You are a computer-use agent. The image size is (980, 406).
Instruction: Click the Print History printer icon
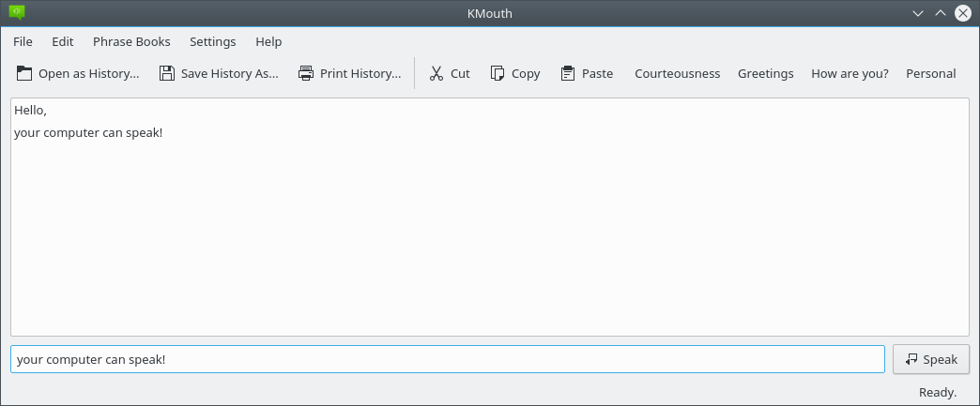[306, 73]
